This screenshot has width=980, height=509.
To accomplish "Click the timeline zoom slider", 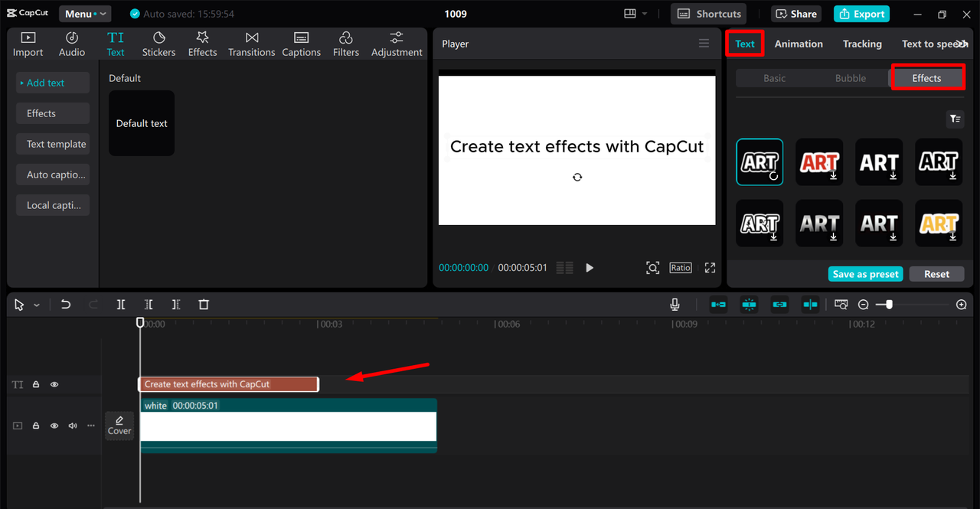I will pos(917,305).
